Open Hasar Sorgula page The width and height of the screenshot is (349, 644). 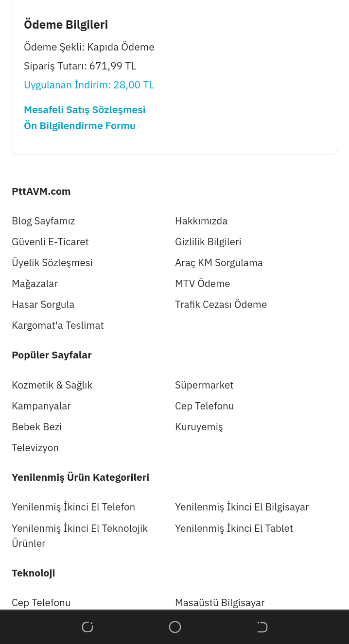(43, 305)
